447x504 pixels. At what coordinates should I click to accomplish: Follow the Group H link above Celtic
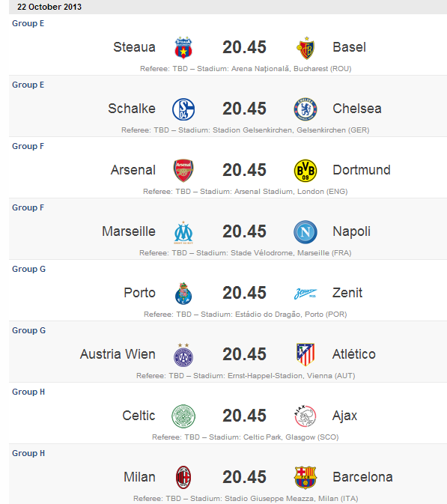point(28,392)
